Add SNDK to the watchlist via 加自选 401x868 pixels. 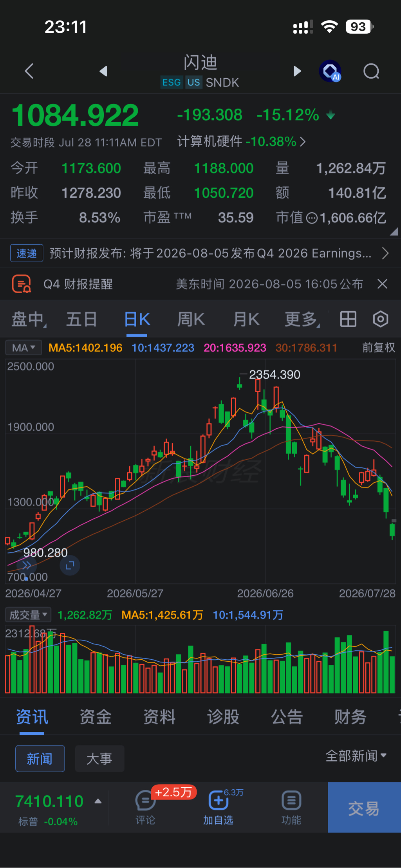pyautogui.click(x=218, y=807)
